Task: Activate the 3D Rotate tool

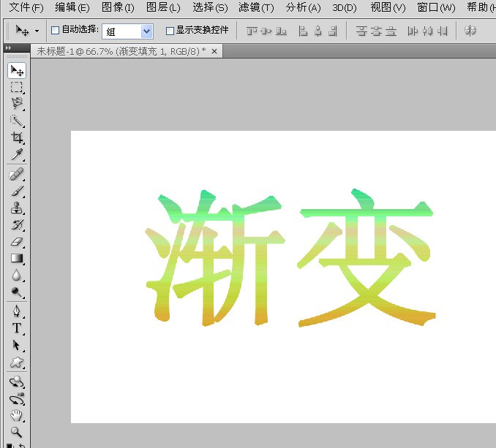Action: click(x=17, y=382)
